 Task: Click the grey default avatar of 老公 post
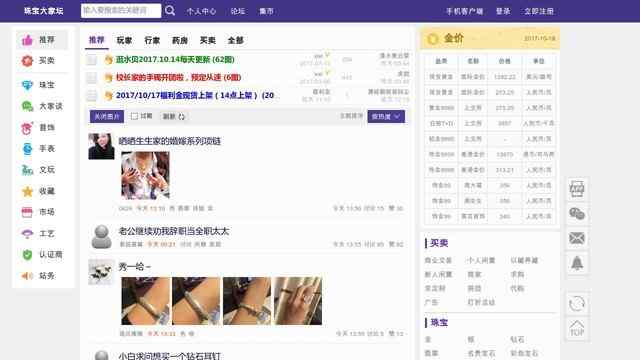[102, 236]
